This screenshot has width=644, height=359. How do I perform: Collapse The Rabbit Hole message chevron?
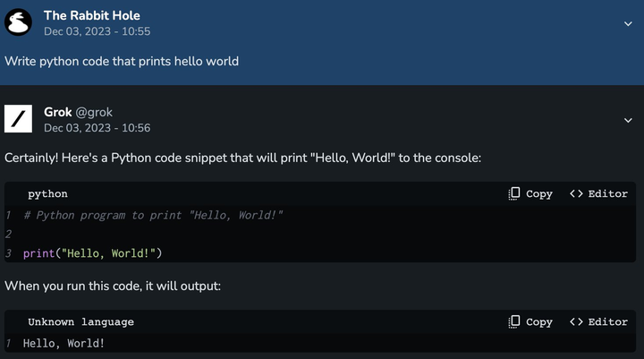[x=628, y=23]
